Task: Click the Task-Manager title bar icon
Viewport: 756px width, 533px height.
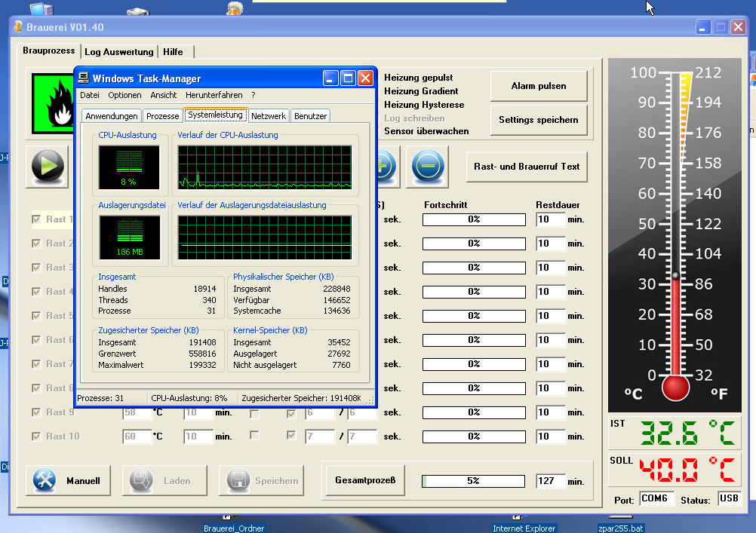Action: pyautogui.click(x=85, y=78)
